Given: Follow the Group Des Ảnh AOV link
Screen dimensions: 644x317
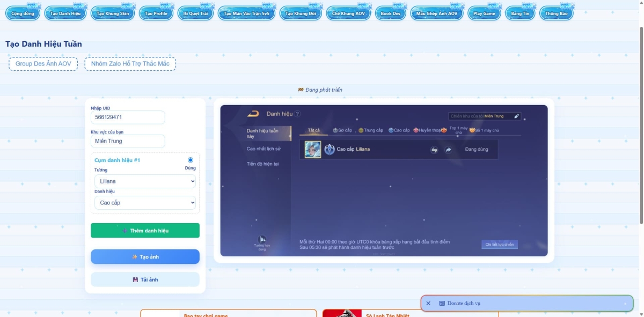Looking at the screenshot, I should coord(43,64).
